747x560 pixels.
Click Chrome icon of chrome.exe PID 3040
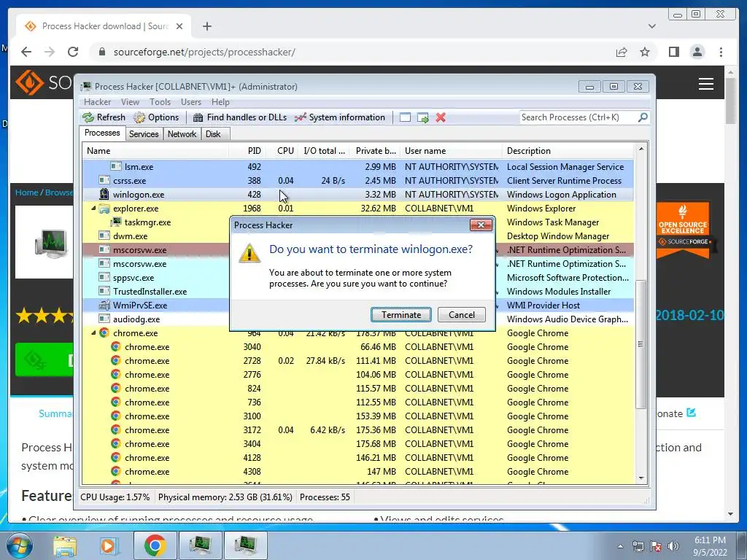coord(115,346)
